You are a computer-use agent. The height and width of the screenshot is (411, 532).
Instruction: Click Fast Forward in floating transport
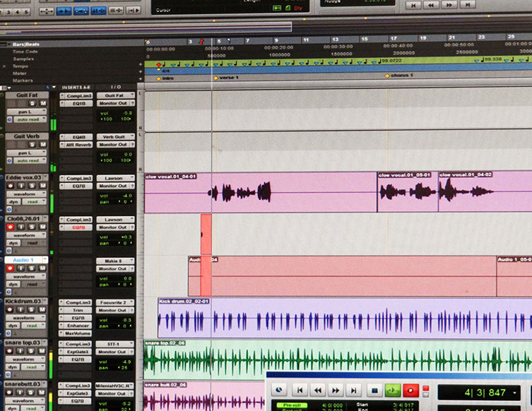[336, 390]
